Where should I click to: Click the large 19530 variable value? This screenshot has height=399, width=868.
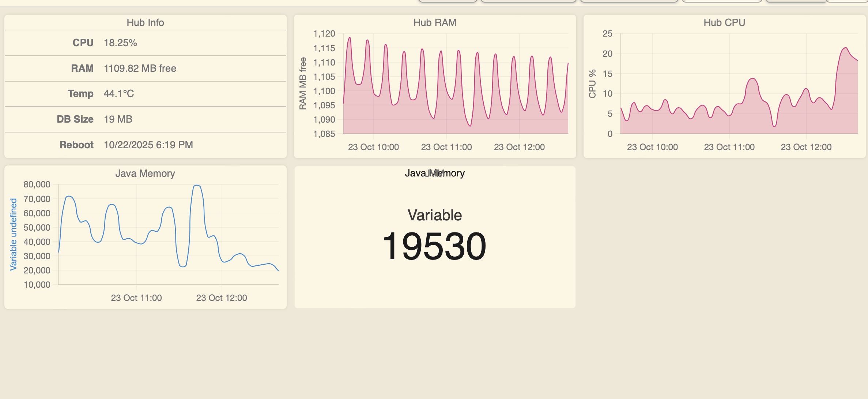click(434, 246)
